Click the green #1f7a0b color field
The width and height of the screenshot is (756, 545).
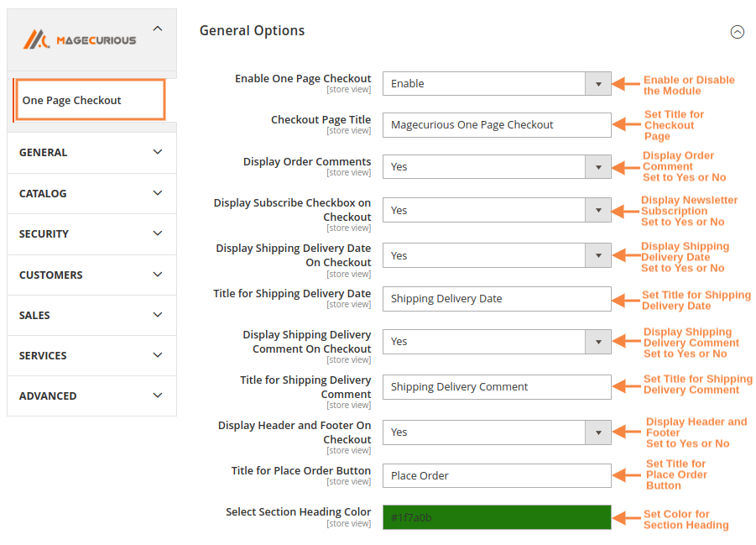tap(497, 516)
